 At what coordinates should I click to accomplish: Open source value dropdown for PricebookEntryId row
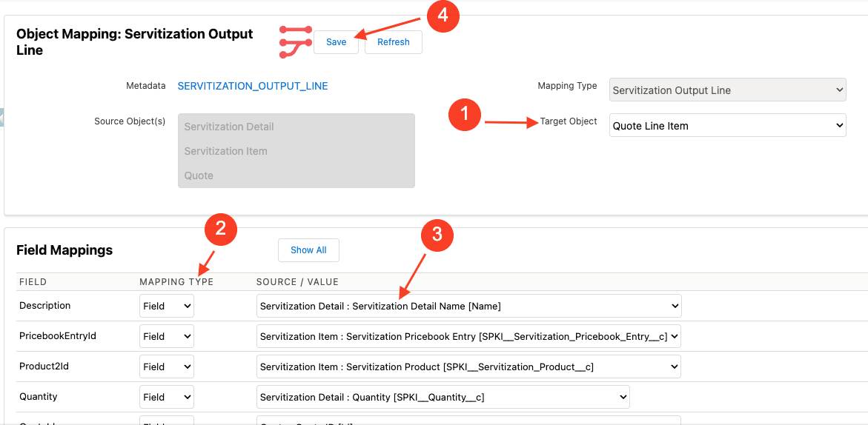(x=469, y=336)
